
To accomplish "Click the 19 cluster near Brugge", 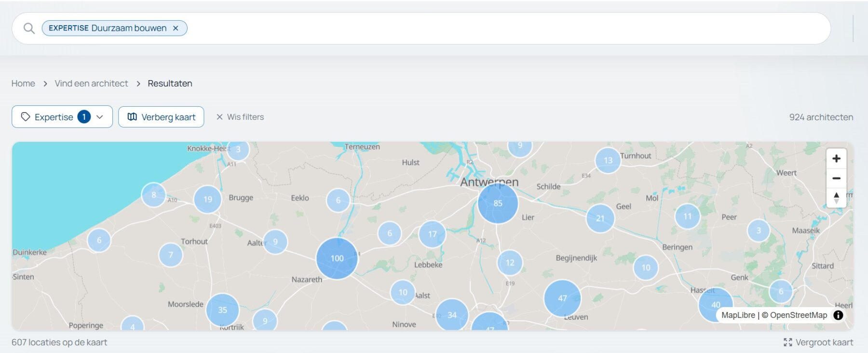I will click(207, 199).
